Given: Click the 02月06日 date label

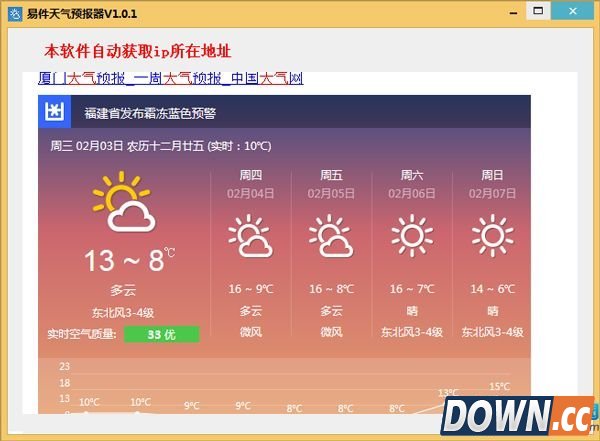Looking at the screenshot, I should coord(412,193).
